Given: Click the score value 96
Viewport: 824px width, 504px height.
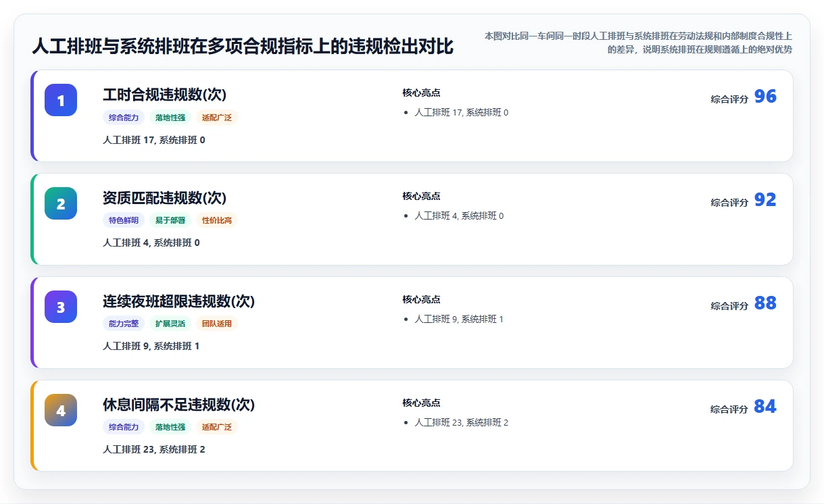Looking at the screenshot, I should click(765, 97).
